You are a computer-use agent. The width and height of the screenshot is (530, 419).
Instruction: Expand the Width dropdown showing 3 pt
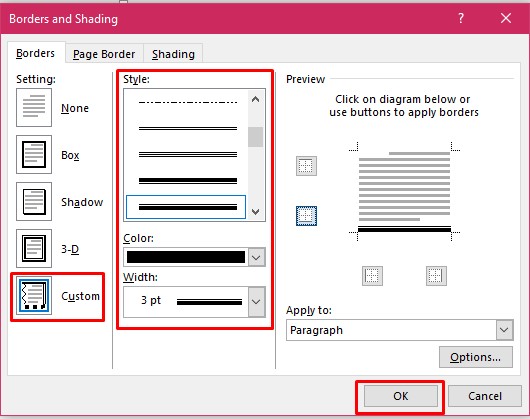pyautogui.click(x=256, y=302)
